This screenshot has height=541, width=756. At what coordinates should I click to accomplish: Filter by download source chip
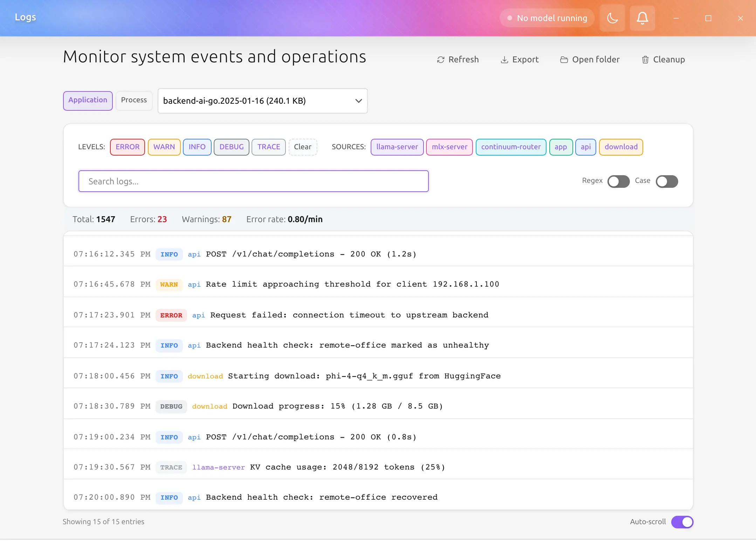(621, 147)
